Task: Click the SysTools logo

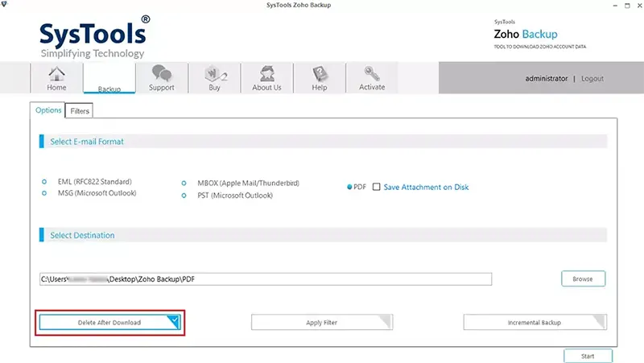Action: coord(94,37)
